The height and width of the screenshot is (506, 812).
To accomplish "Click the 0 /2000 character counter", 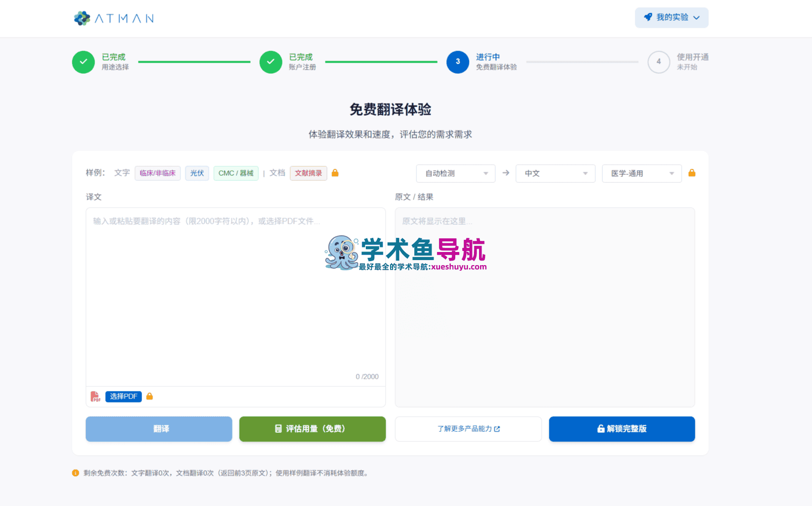I will point(367,377).
